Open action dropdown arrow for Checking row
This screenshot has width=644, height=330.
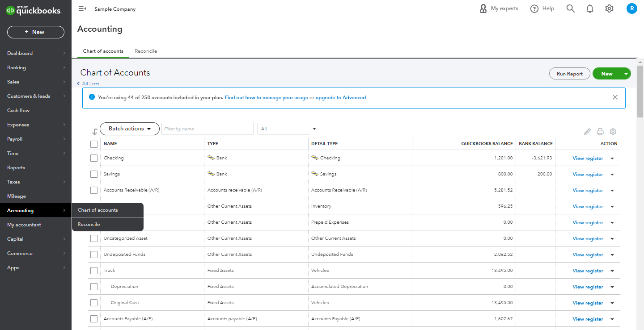tap(612, 159)
